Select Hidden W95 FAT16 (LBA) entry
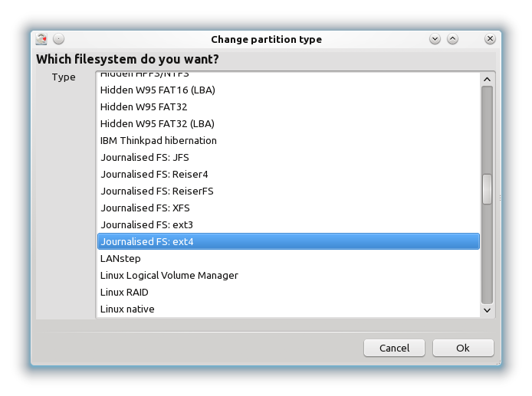 [x=158, y=90]
